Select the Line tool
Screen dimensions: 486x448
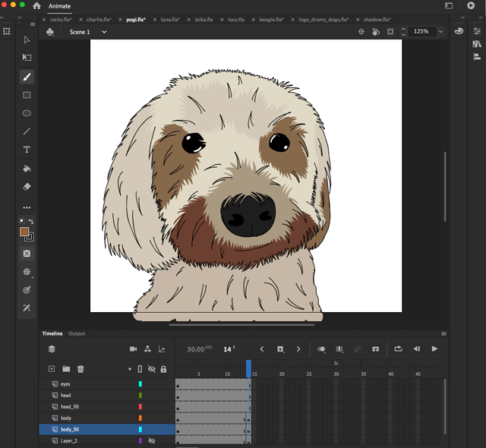pyautogui.click(x=27, y=131)
